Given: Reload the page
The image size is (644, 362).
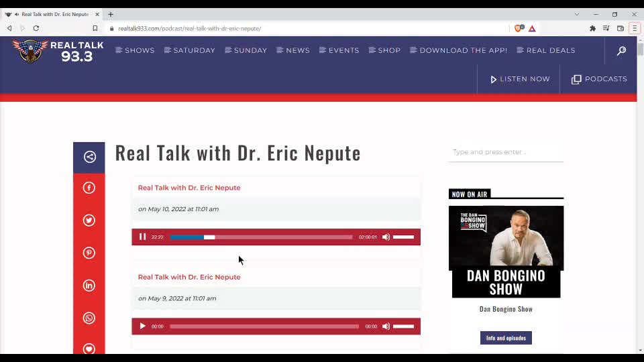Looking at the screenshot, I should (36, 28).
